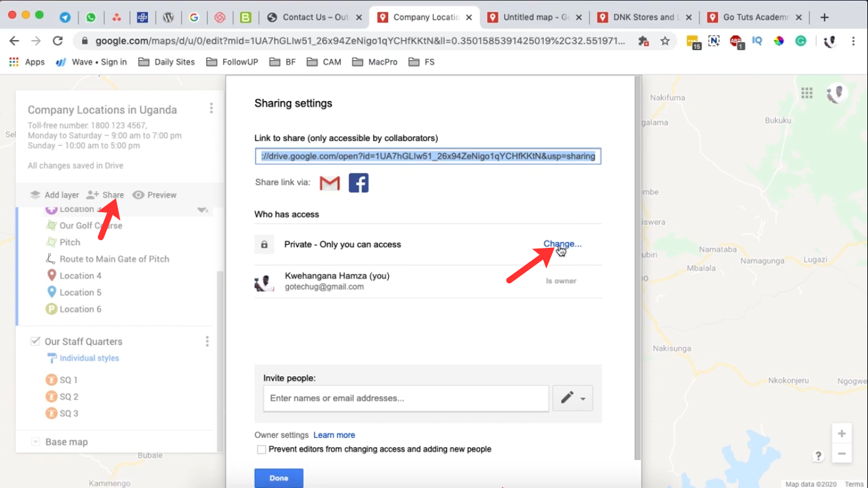Click the IQ extension icon

click(x=757, y=41)
